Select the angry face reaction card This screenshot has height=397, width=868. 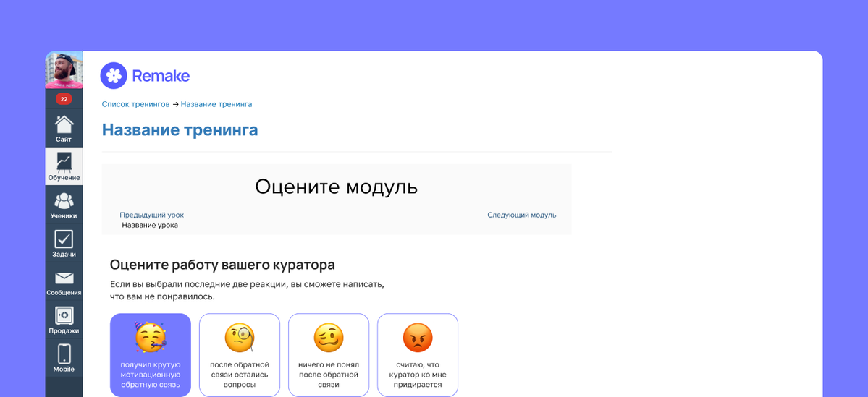(418, 355)
